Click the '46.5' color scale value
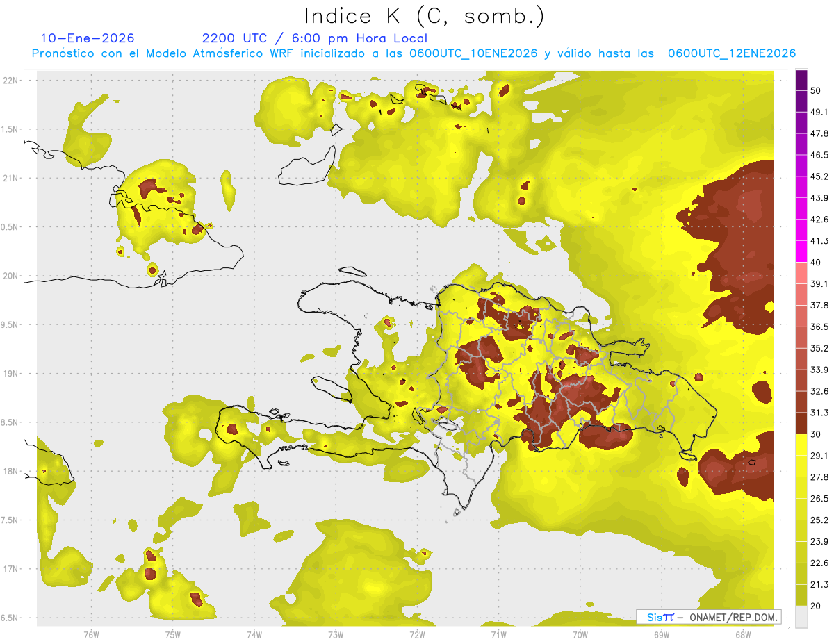 point(819,155)
